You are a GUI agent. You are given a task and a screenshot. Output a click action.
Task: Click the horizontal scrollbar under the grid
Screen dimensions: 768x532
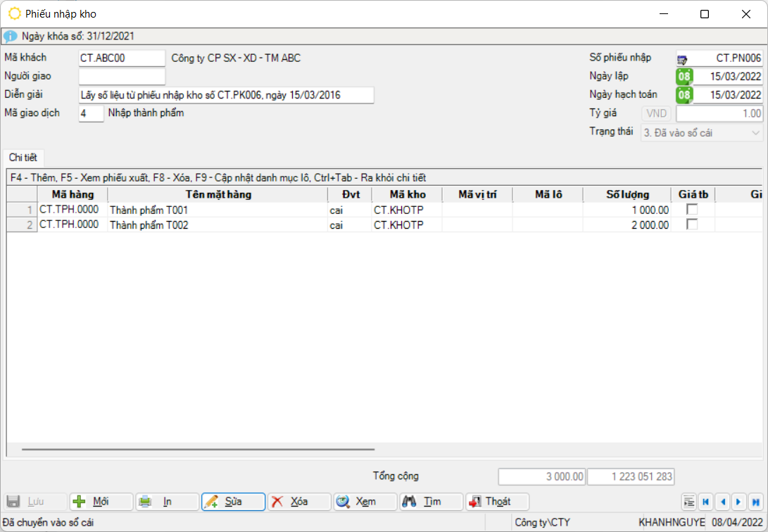pos(198,449)
